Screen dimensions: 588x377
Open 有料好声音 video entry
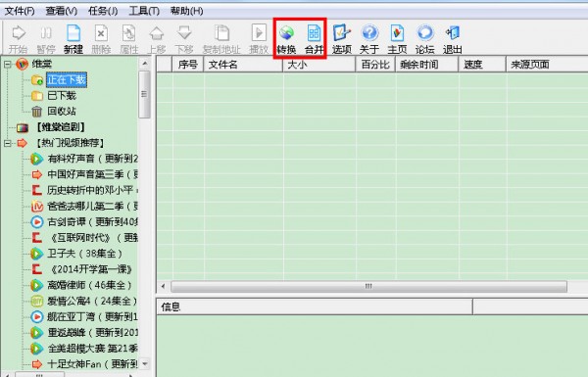[93, 159]
